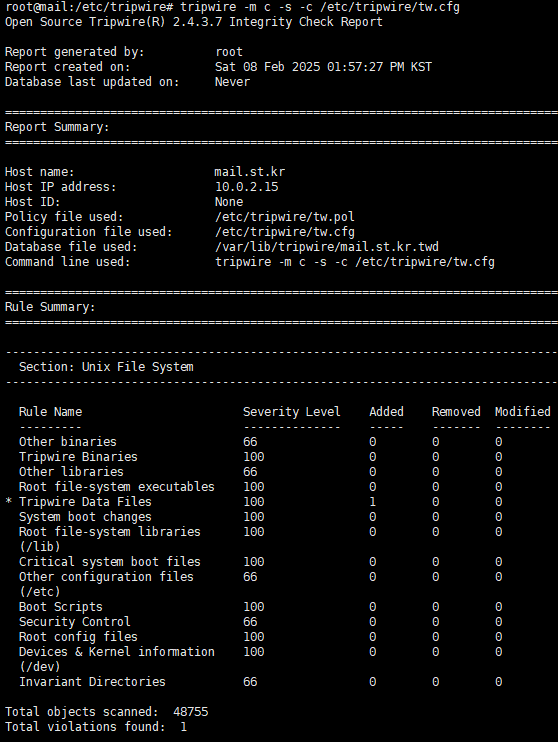Image resolution: width=558 pixels, height=742 pixels.
Task: Click the tripwire command at shell prompt
Action: 320,7
